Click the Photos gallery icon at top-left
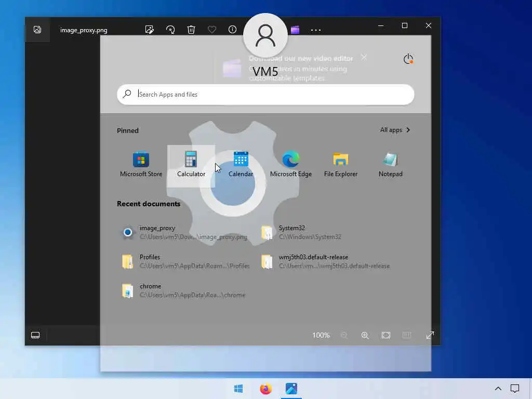Screen dimensions: 532x399 pyautogui.click(x=37, y=30)
